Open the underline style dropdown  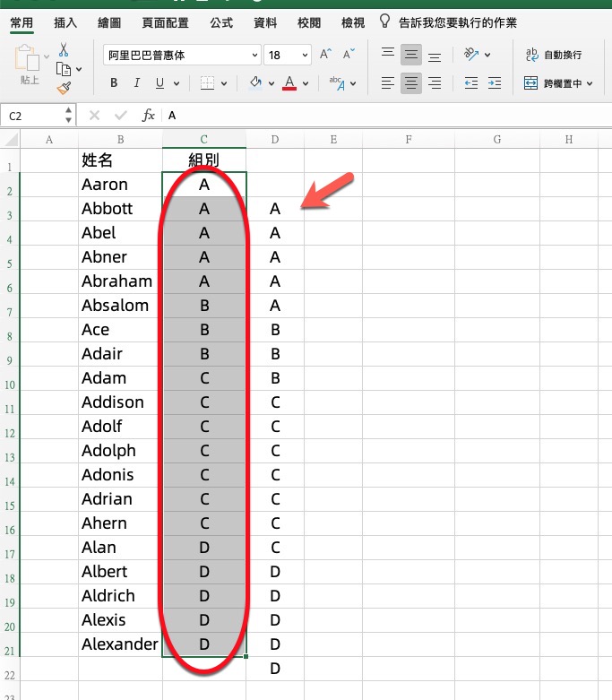click(177, 83)
